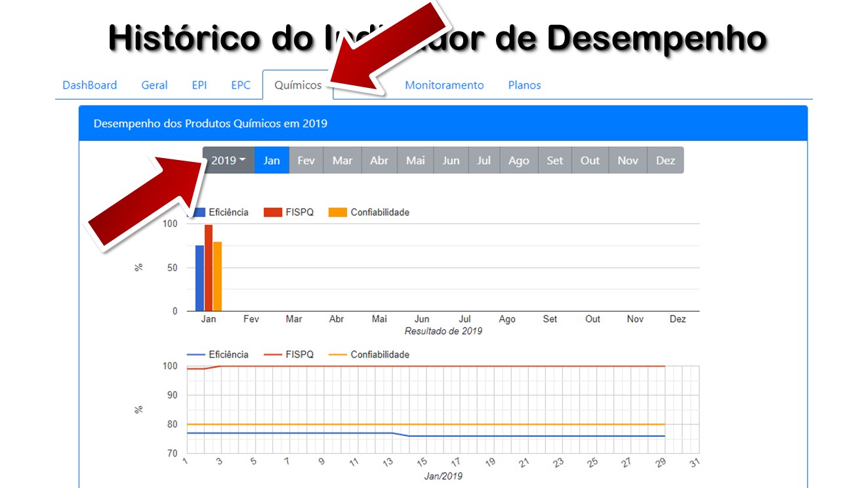Click the panel title 'Desempenho dos Produtos Químicos em 2019'
This screenshot has height=488, width=868.
(x=211, y=123)
